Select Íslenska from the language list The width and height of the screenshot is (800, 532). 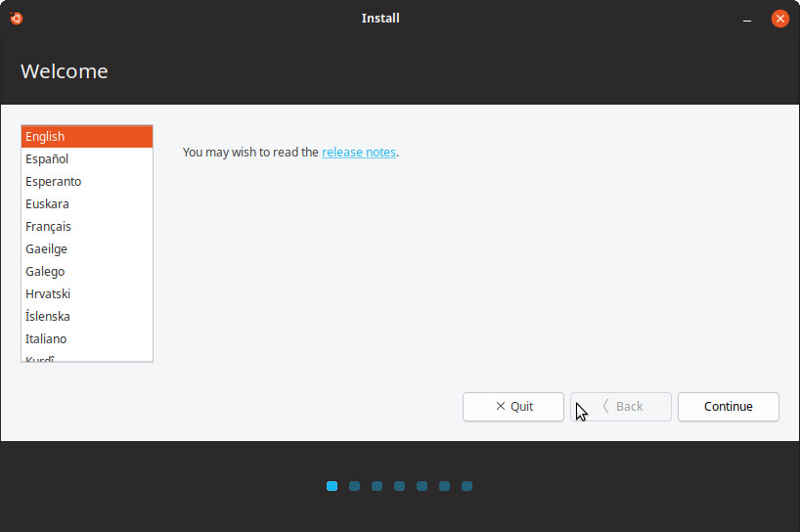click(x=86, y=317)
